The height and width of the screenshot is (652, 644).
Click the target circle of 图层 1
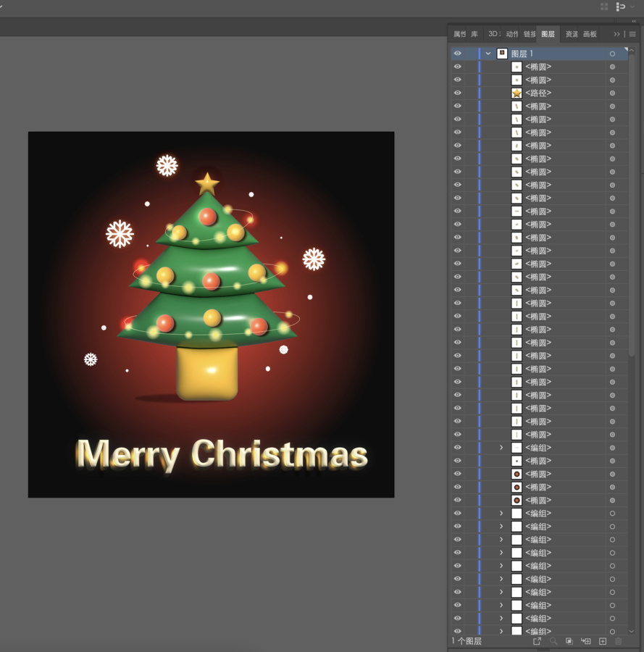(x=612, y=54)
